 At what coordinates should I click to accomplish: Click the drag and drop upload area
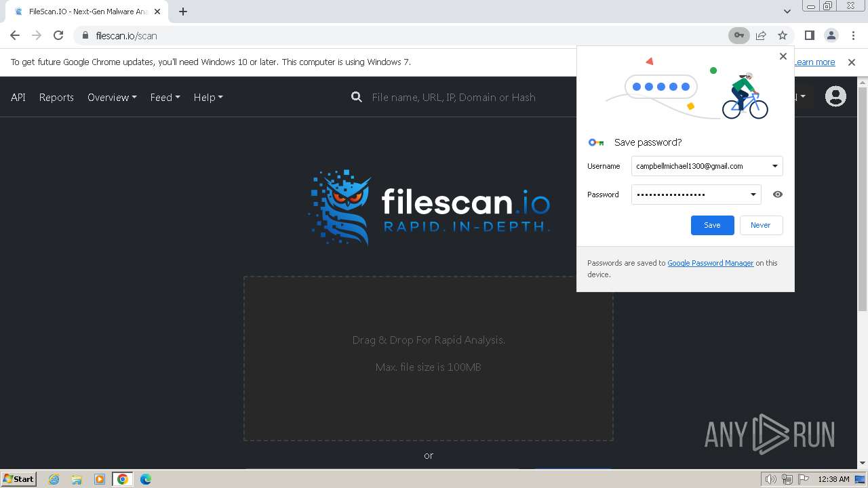tap(429, 359)
